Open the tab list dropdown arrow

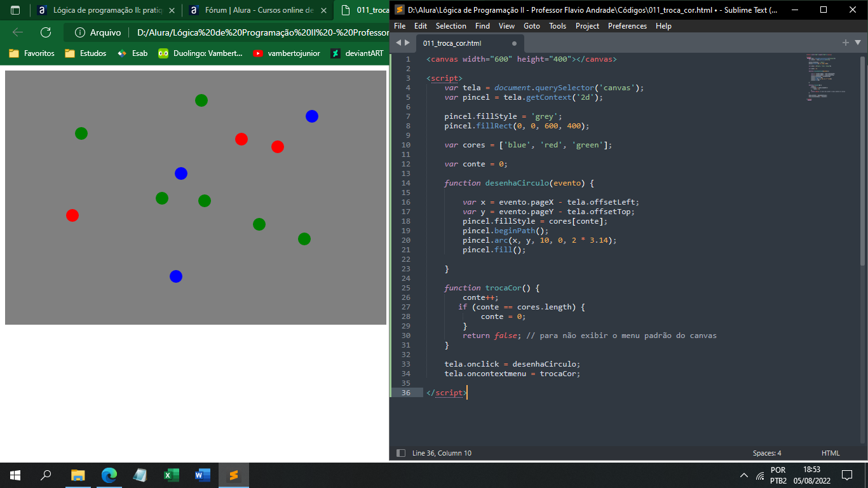click(x=858, y=43)
